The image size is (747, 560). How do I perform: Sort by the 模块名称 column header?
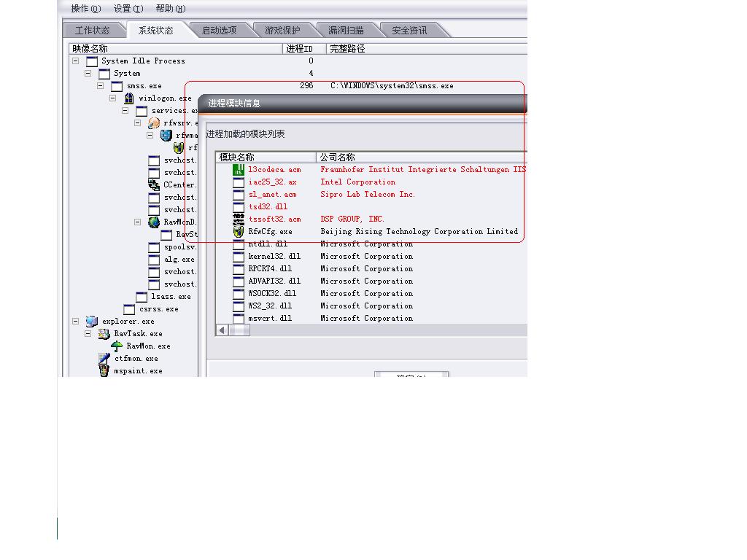coord(266,157)
